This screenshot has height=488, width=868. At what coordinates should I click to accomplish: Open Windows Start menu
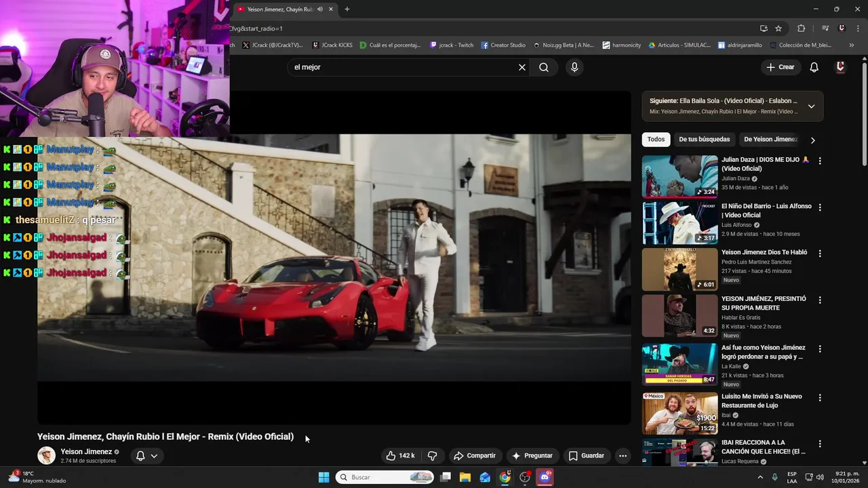[x=324, y=477]
